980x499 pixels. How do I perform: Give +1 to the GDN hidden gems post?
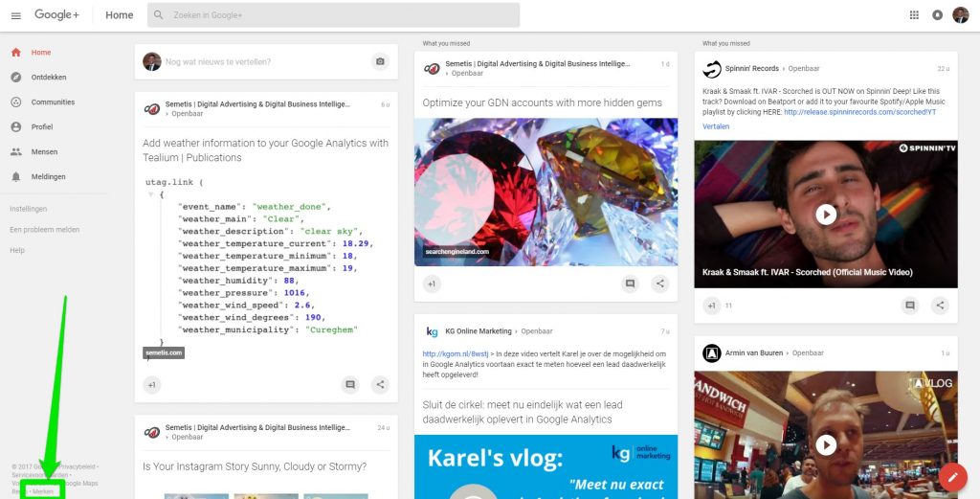click(x=432, y=284)
